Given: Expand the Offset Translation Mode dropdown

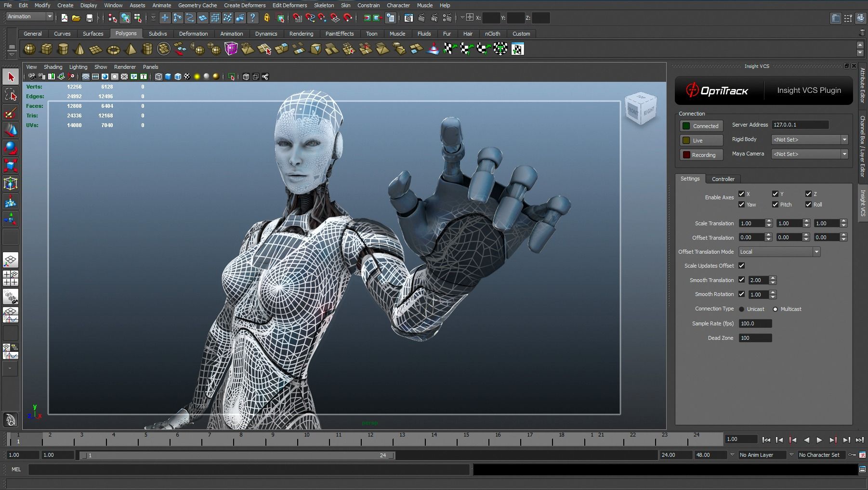Looking at the screenshot, I should tap(779, 252).
